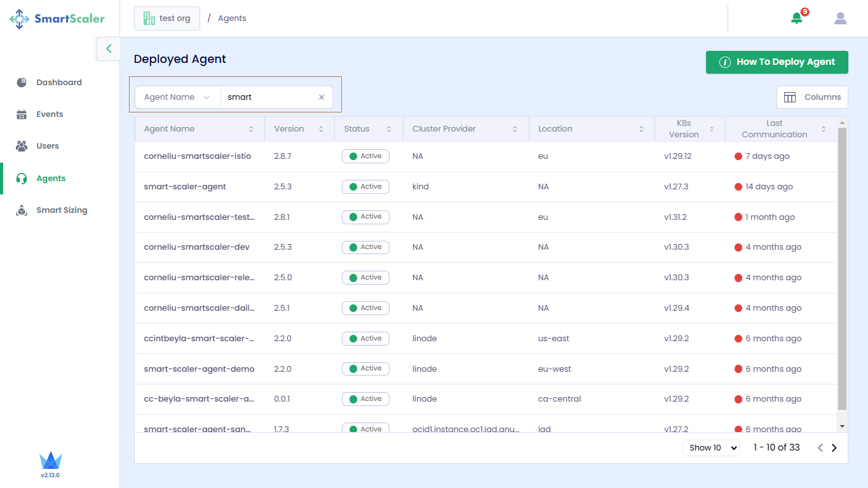Go to the previous page arrow

pos(820,448)
